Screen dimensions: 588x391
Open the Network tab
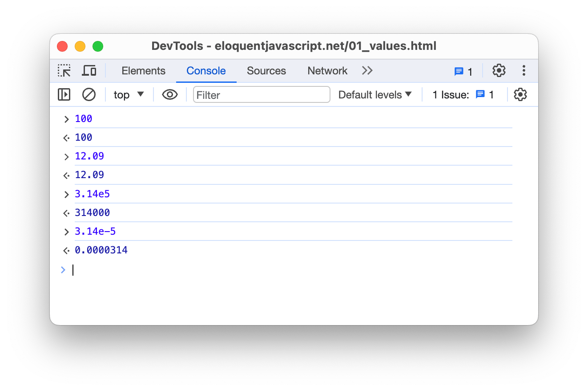(x=327, y=71)
